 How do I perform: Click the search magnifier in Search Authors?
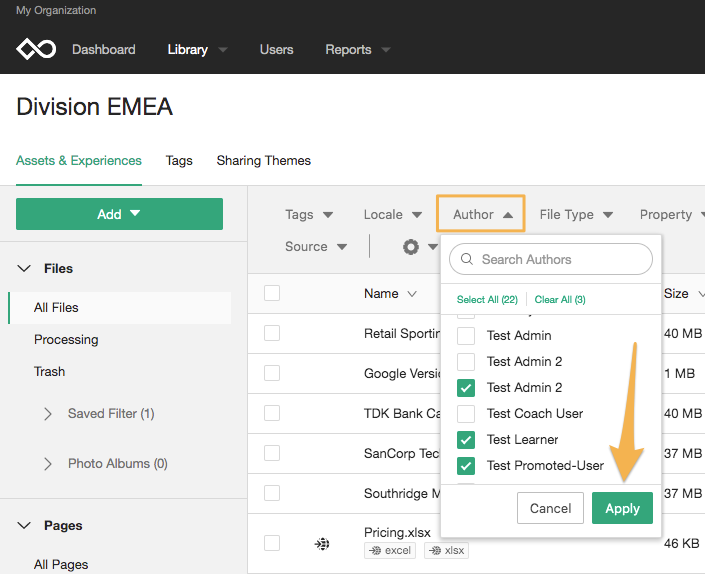[467, 259]
